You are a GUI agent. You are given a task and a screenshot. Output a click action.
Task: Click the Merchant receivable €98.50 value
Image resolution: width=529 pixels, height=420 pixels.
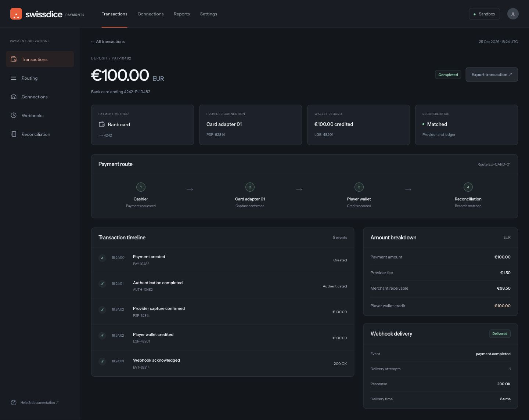504,288
